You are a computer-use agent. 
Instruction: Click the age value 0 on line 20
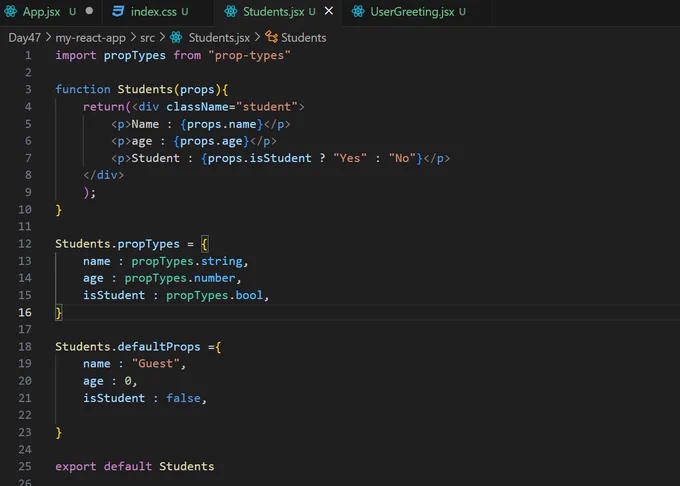(x=128, y=381)
